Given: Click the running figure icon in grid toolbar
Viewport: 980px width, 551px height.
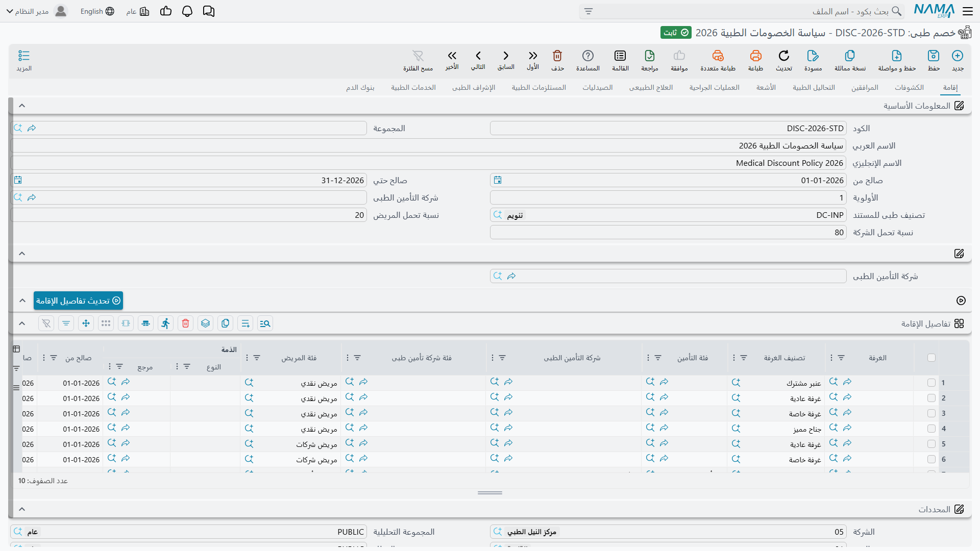Looking at the screenshot, I should (x=166, y=323).
